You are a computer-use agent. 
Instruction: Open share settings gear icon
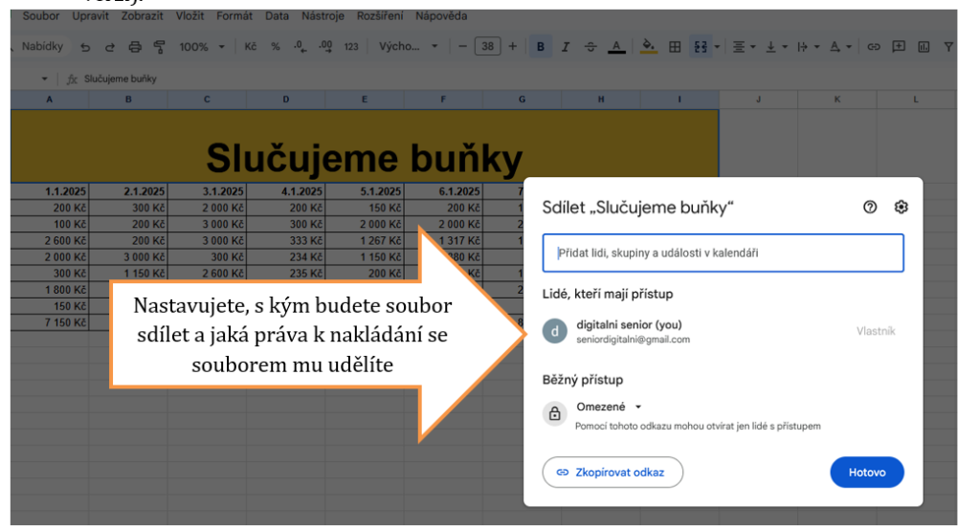coord(901,208)
